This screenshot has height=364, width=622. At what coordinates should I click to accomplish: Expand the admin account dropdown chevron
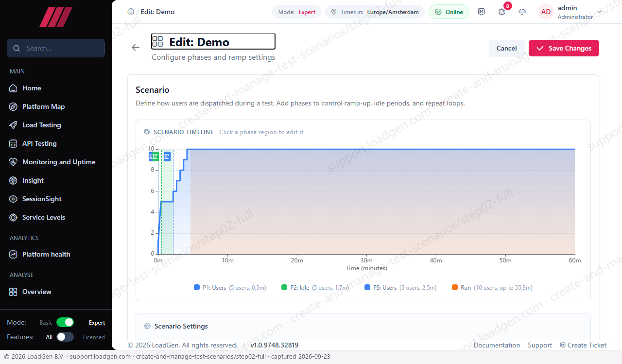tap(600, 12)
